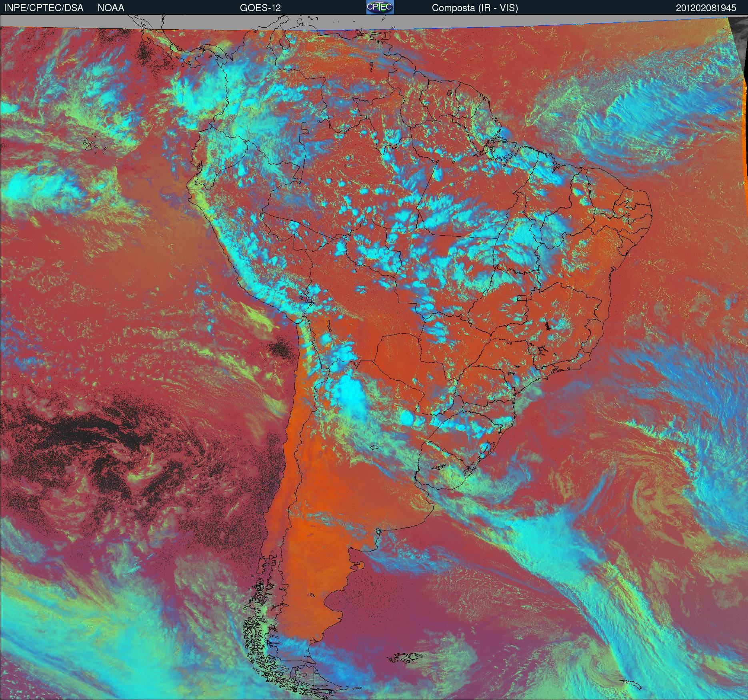Click the 'NOAA' header label
The width and height of the screenshot is (748, 700).
click(x=111, y=8)
